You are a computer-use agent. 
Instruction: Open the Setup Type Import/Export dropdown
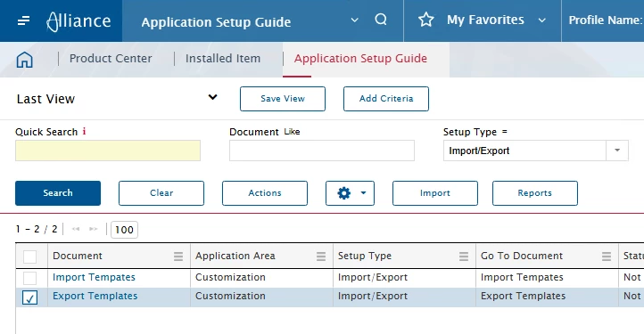point(617,151)
